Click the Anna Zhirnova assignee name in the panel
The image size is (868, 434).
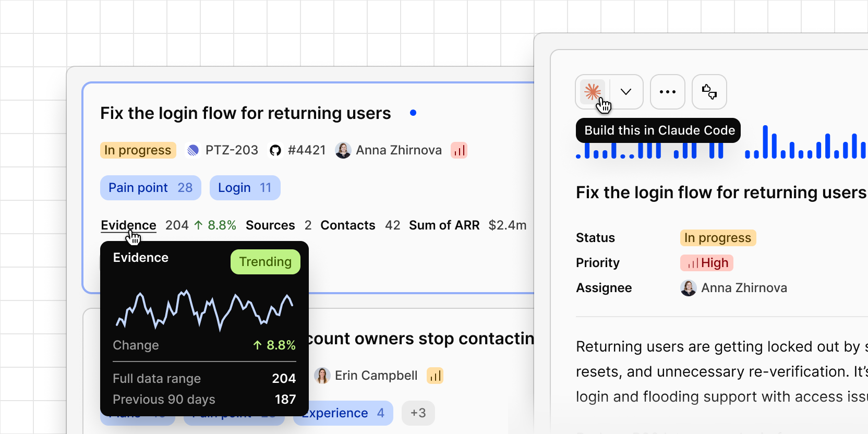coord(744,288)
